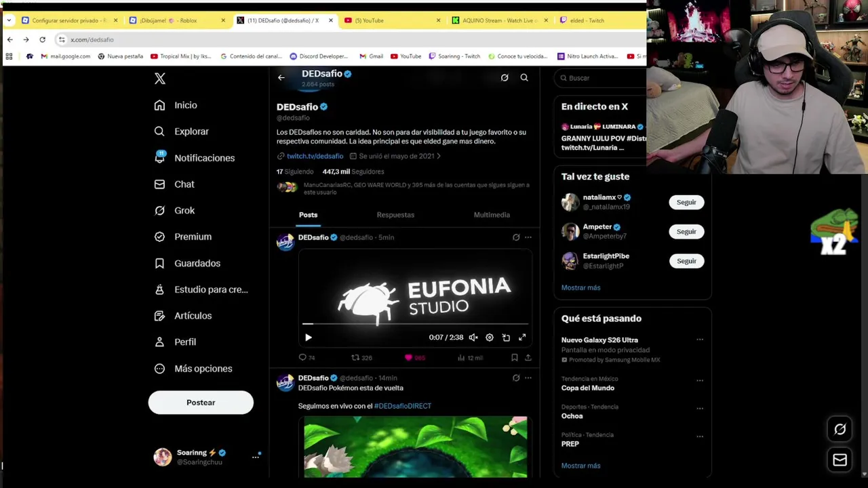Screen dimensions: 868x488
Task: Open the floating Grok button
Action: click(840, 429)
